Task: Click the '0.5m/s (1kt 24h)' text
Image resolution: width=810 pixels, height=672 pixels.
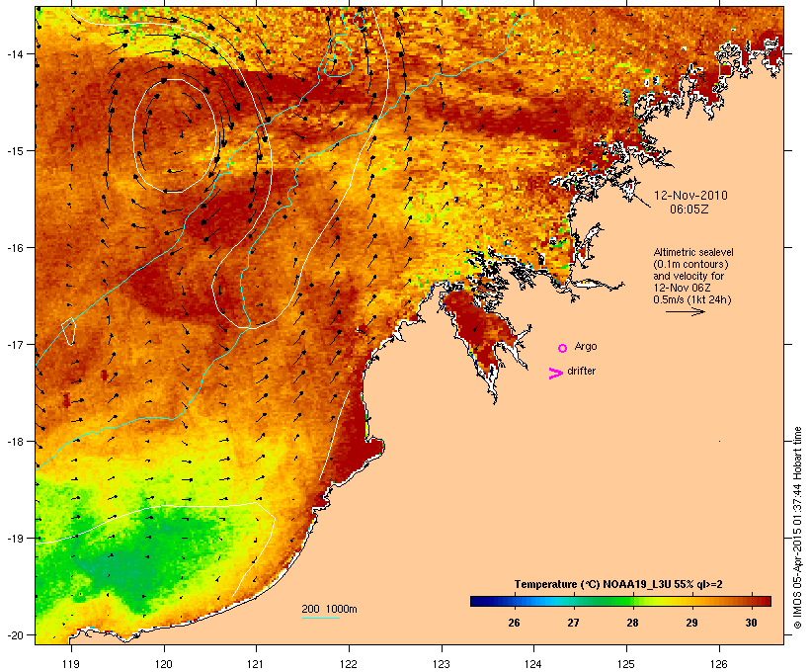Action: [x=692, y=299]
